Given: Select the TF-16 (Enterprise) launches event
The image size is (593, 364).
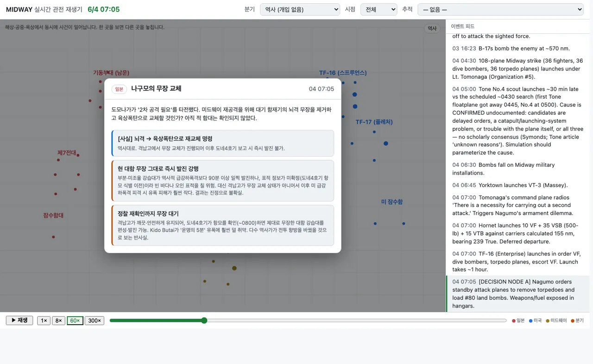Looking at the screenshot, I should 518,262.
